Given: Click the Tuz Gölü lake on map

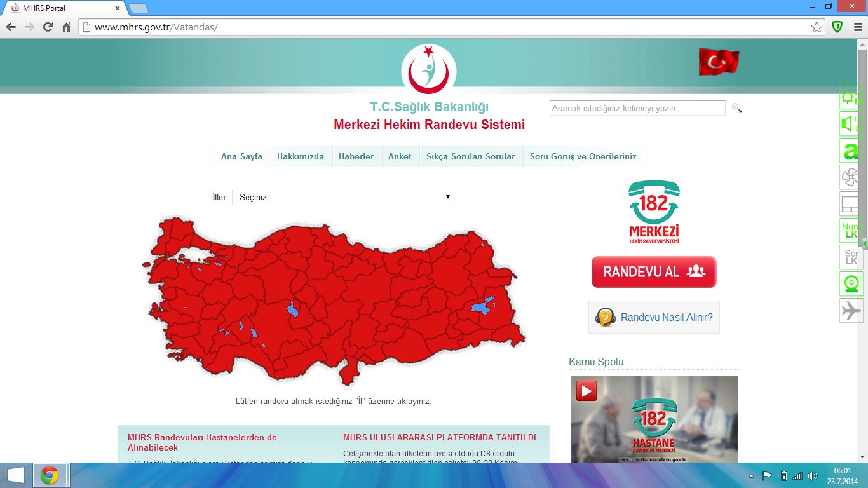Looking at the screenshot, I should 292,309.
